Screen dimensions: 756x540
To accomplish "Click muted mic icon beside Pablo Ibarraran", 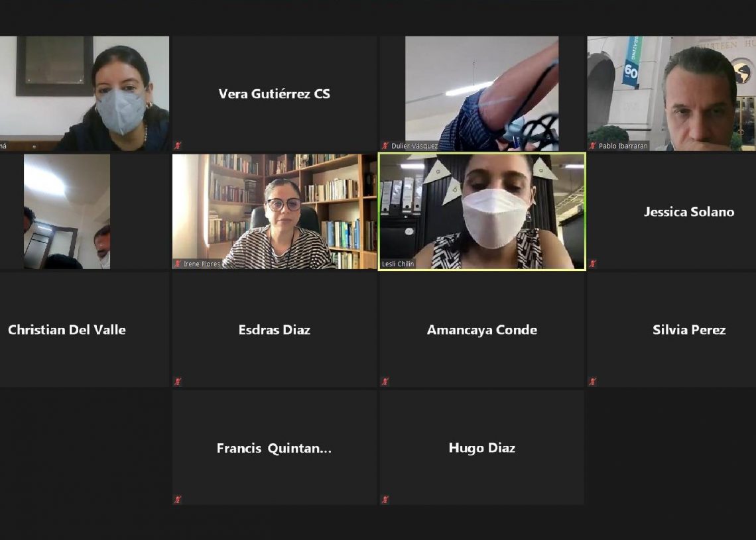I will click(593, 146).
